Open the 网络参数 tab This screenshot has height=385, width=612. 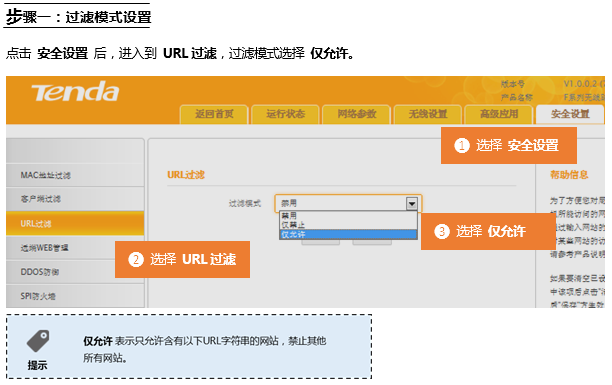coord(356,114)
